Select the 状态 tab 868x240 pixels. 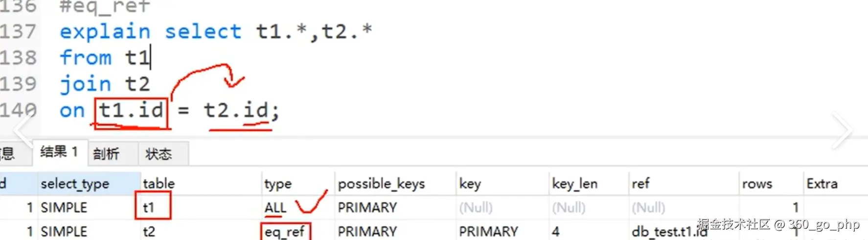[x=159, y=154]
